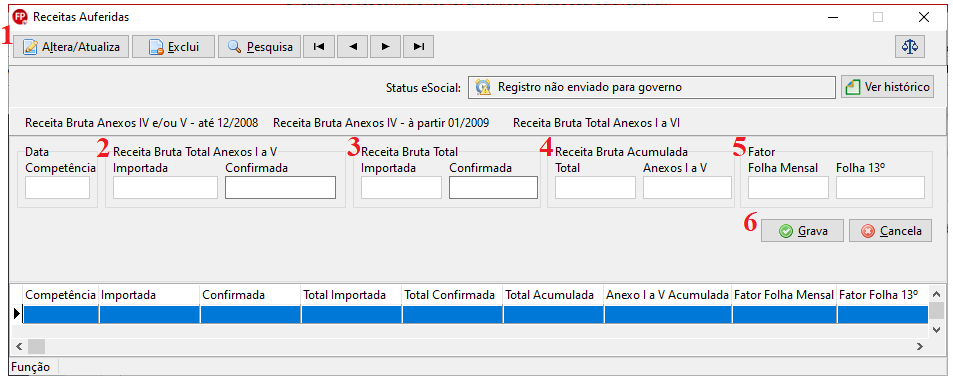This screenshot has height=383, width=953.
Task: Click the Confirmada grid column header
Action: click(250, 295)
